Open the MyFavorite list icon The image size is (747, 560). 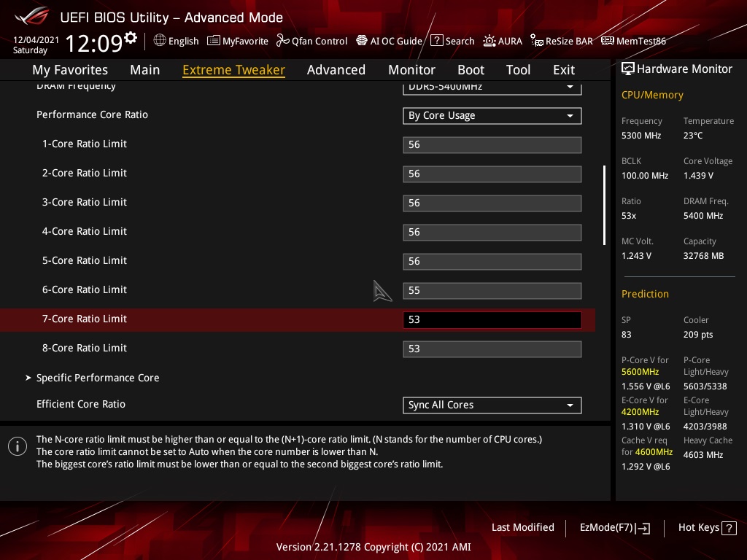click(x=214, y=41)
